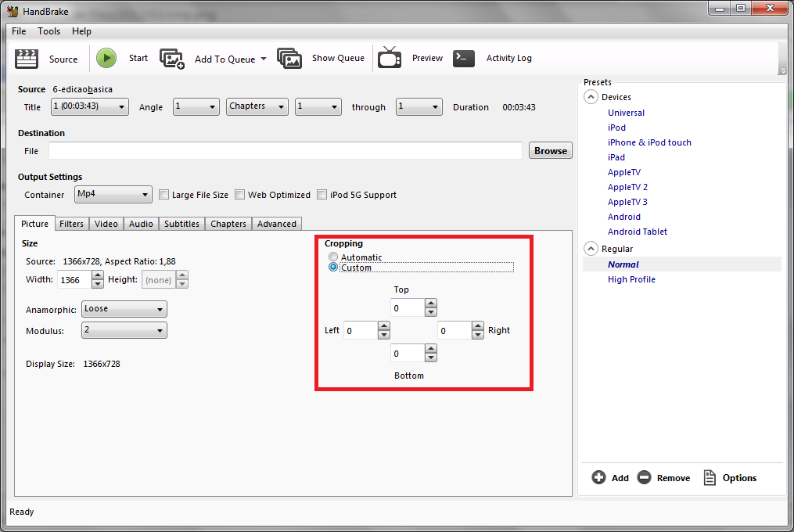
Task: Increase the Width with up arrow
Action: [x=98, y=275]
